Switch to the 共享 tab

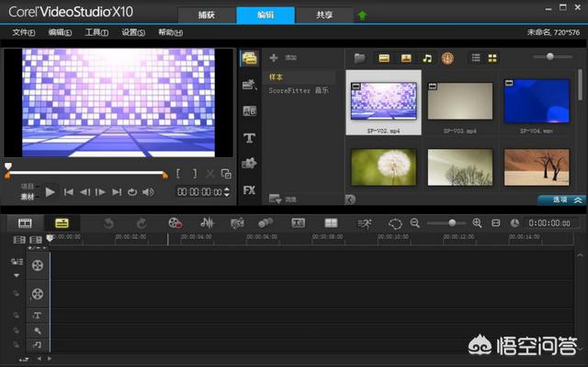(x=324, y=15)
